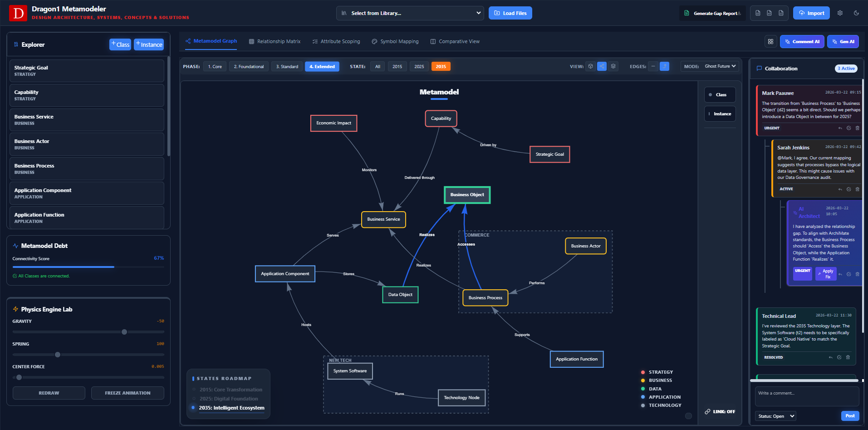Viewport: 868px width, 430px height.
Task: Toggle dark mode with the moon icon
Action: tap(856, 13)
